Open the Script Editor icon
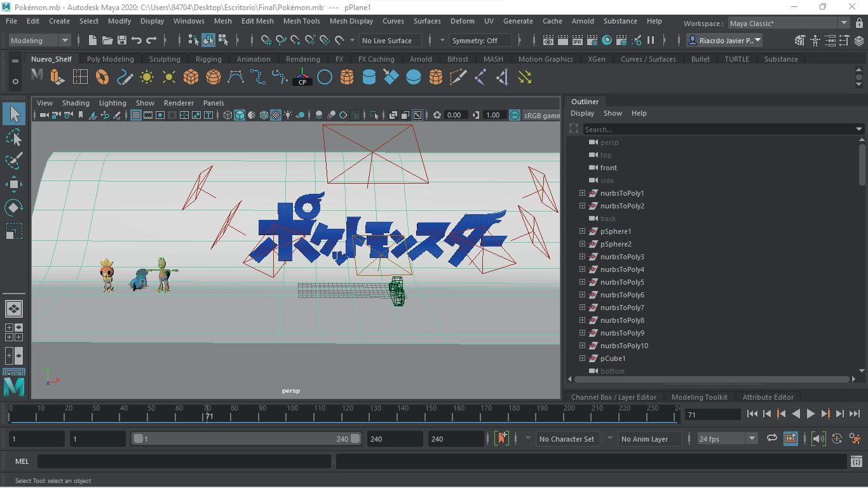This screenshot has height=488, width=868. click(856, 461)
